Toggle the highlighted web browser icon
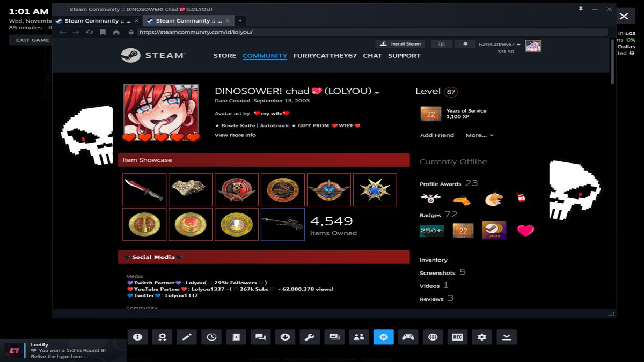The height and width of the screenshot is (362, 644). point(384,337)
